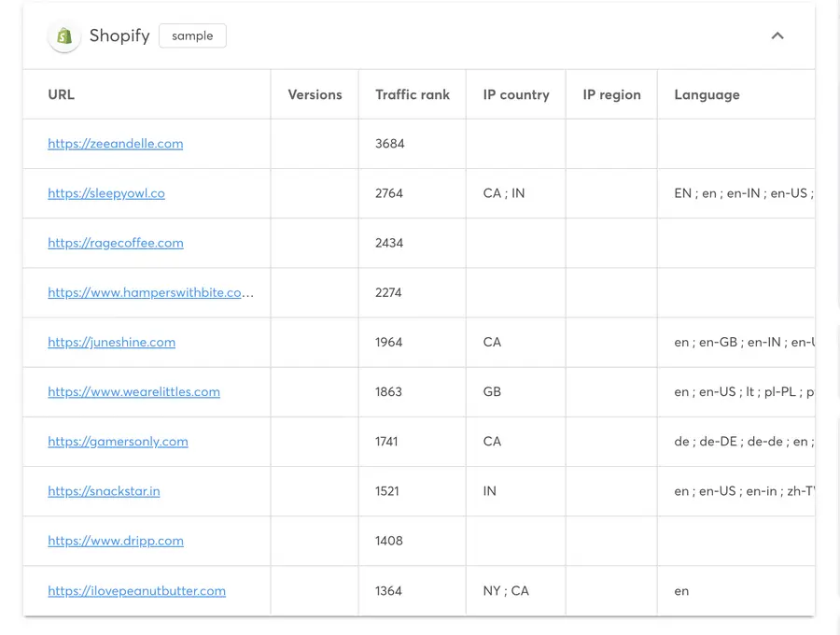This screenshot has height=635, width=840.
Task: Select the Versions column header
Action: click(x=315, y=94)
